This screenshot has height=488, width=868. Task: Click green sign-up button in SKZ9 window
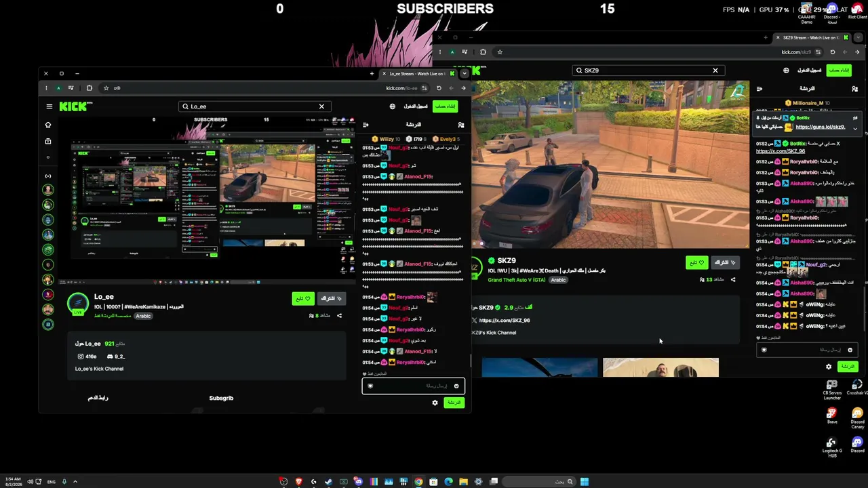839,70
